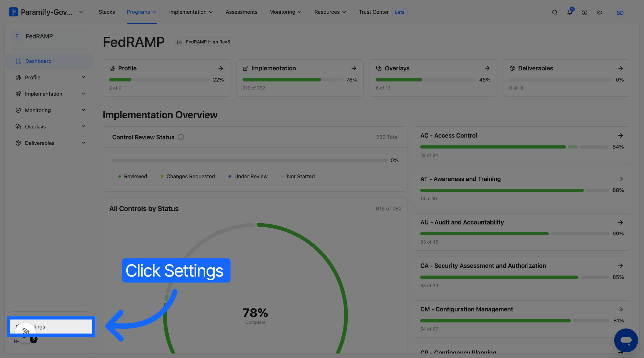Go to the Stacks tab
The height and width of the screenshot is (358, 644).
[107, 12]
